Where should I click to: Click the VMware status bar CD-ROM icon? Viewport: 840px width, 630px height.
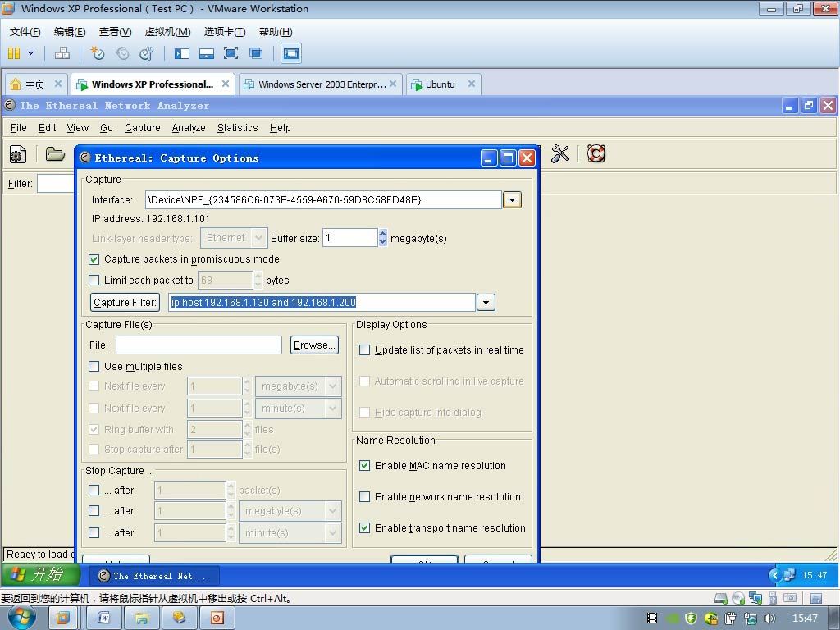point(738,598)
